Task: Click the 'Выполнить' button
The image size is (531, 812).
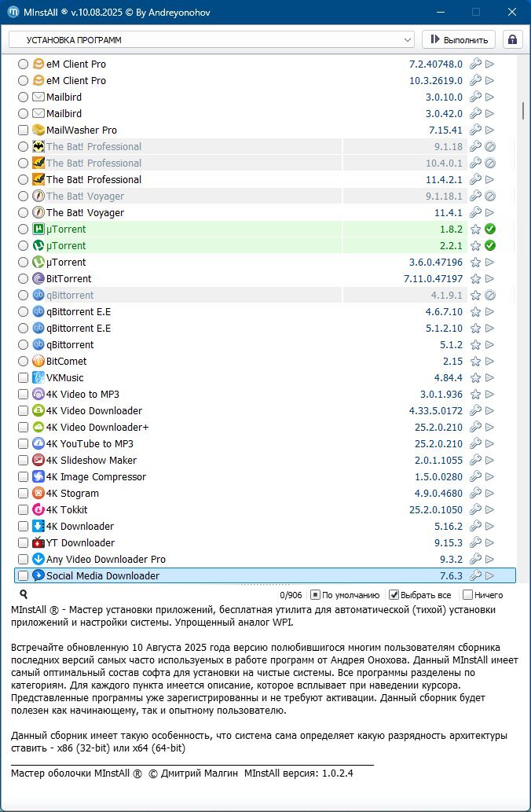Action: (x=459, y=40)
